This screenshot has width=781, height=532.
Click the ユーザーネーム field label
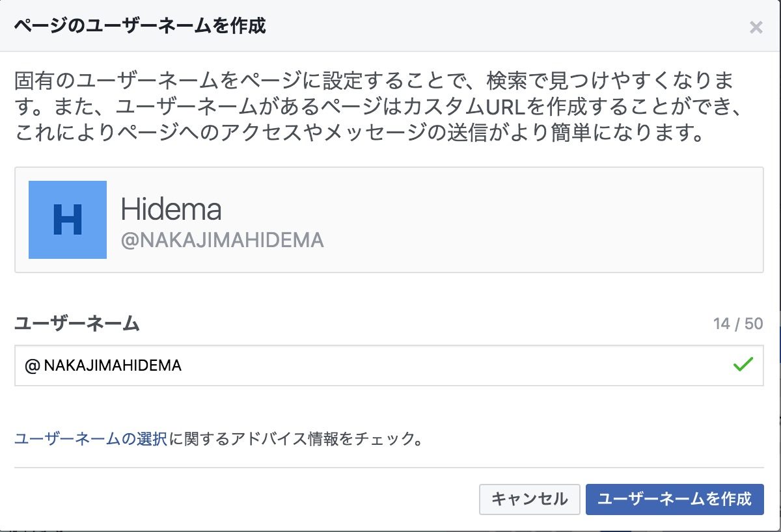coord(77,323)
